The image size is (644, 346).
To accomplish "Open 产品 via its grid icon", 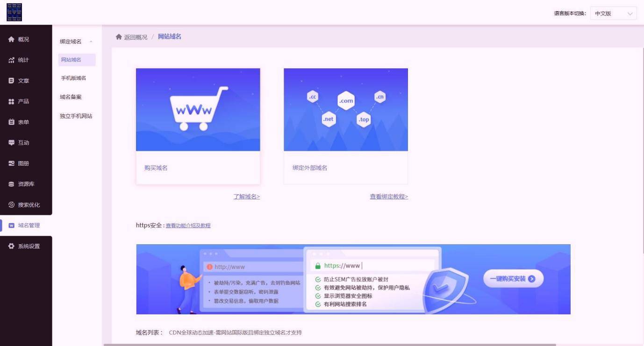I will pyautogui.click(x=11, y=101).
